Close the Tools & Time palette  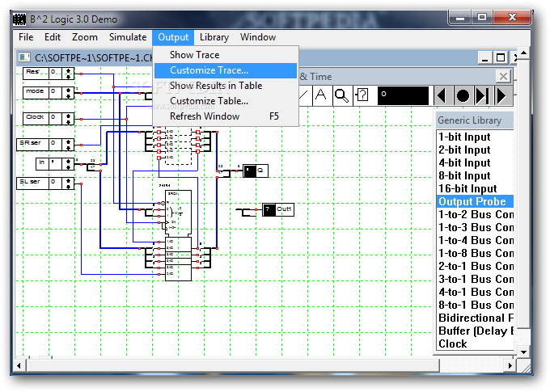[x=503, y=76]
